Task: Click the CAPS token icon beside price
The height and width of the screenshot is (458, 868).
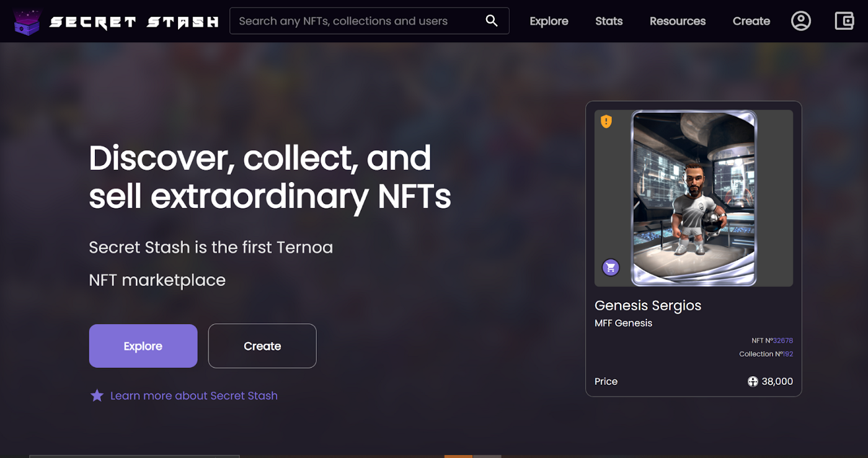Action: pyautogui.click(x=753, y=382)
